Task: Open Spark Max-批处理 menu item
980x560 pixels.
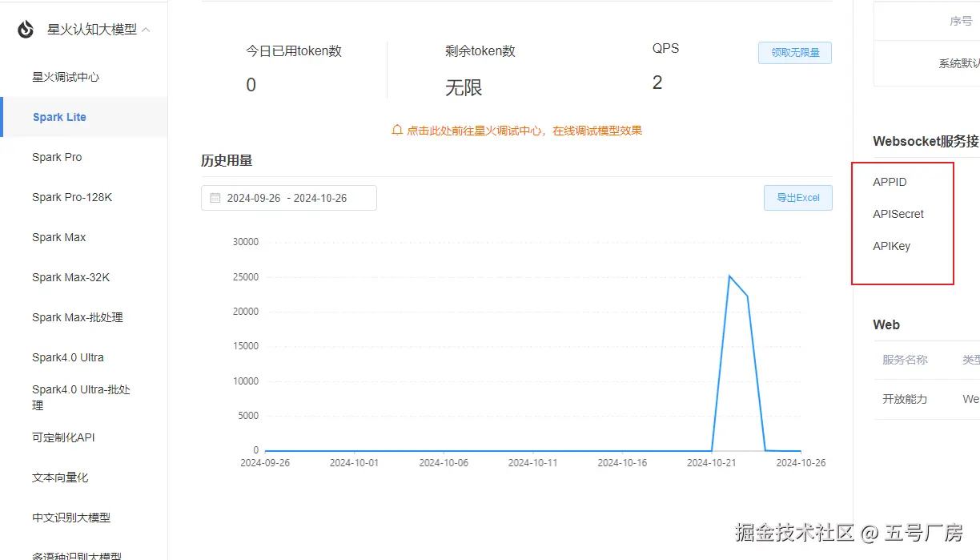Action: point(78,317)
